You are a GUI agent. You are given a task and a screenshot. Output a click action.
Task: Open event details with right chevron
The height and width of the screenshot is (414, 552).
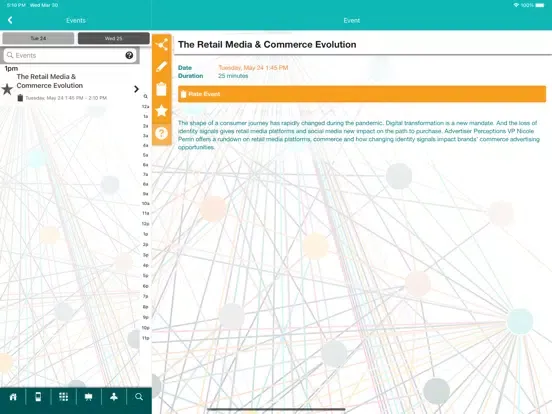[136, 89]
